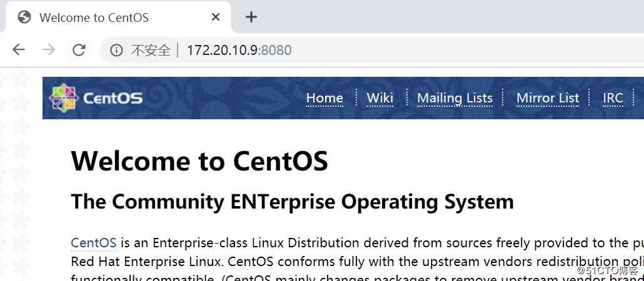Screen dimensions: 644x281
Task: Open the Wiki navigation link
Action: click(x=380, y=98)
